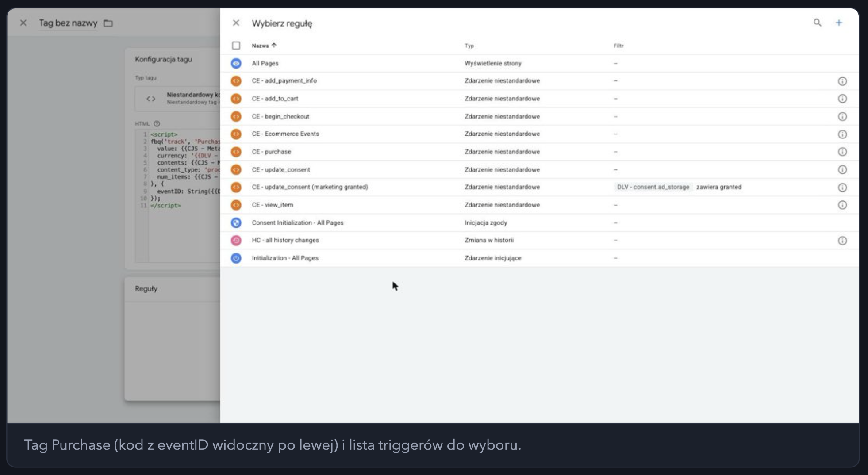
Task: Select the CE - purchase trigger
Action: (539, 152)
